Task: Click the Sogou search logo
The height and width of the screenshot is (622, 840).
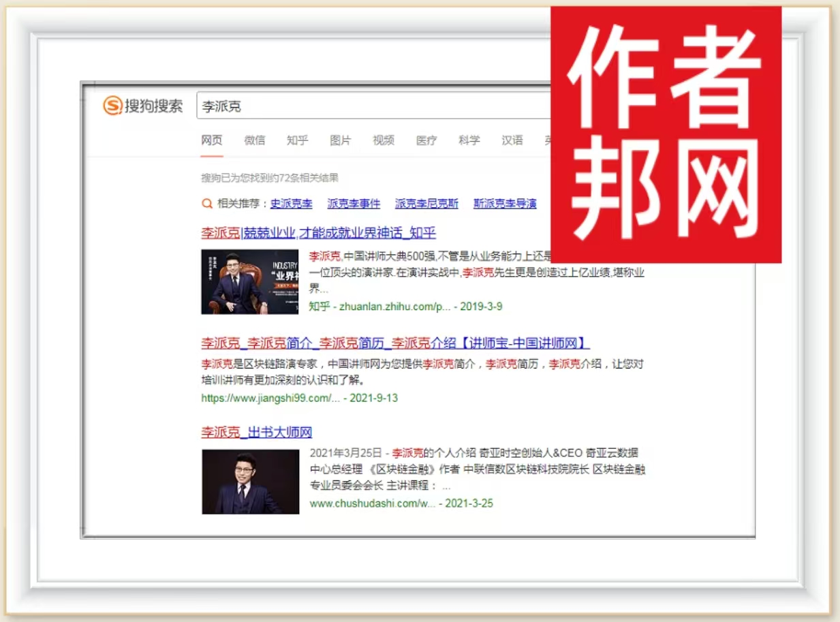Action: pos(143,106)
